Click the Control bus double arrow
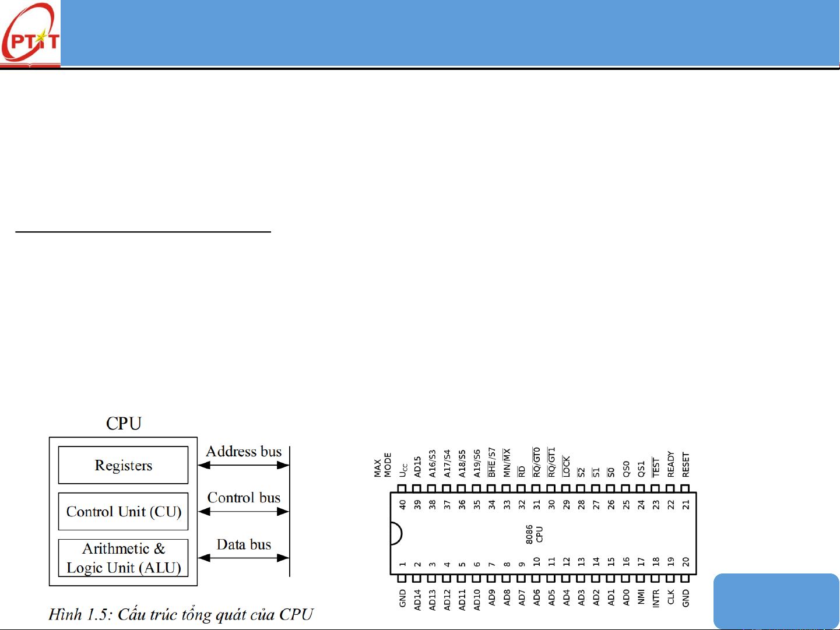 tap(244, 512)
